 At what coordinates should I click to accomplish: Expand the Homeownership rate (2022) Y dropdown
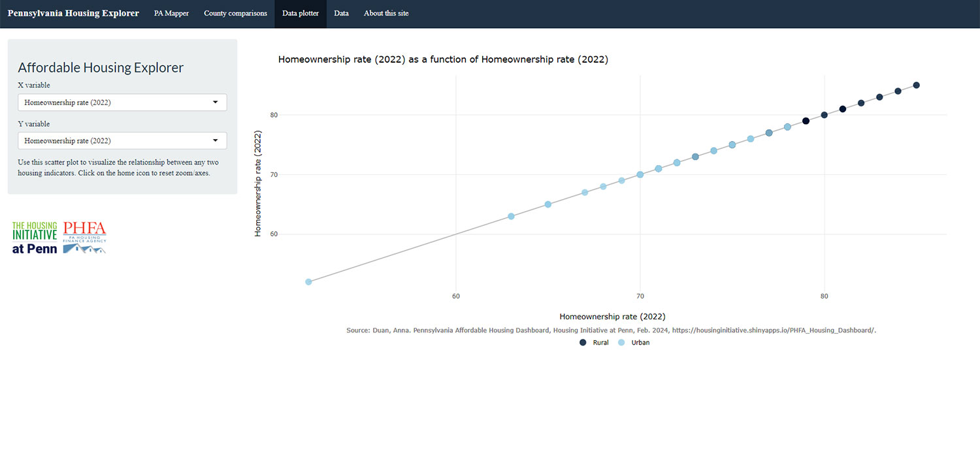pyautogui.click(x=122, y=140)
